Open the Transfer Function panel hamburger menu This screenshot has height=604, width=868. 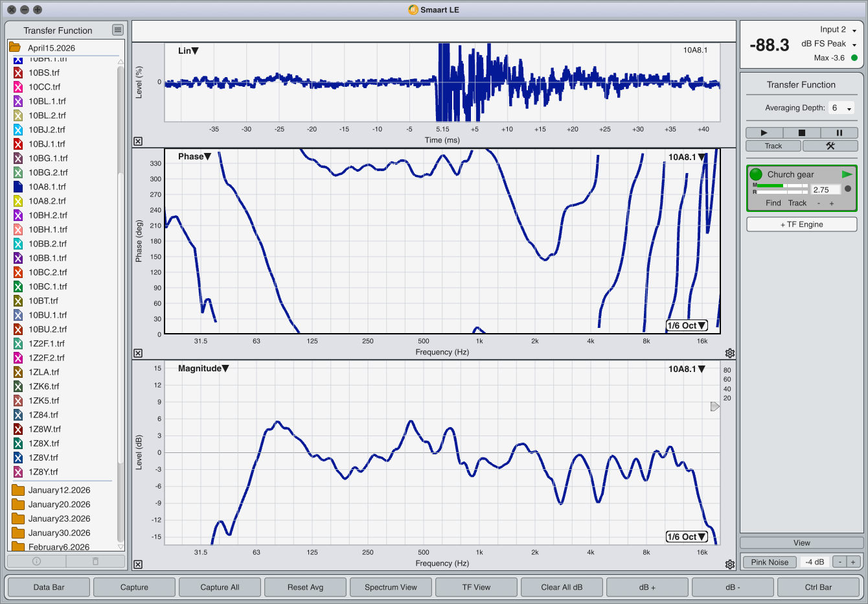click(x=117, y=30)
